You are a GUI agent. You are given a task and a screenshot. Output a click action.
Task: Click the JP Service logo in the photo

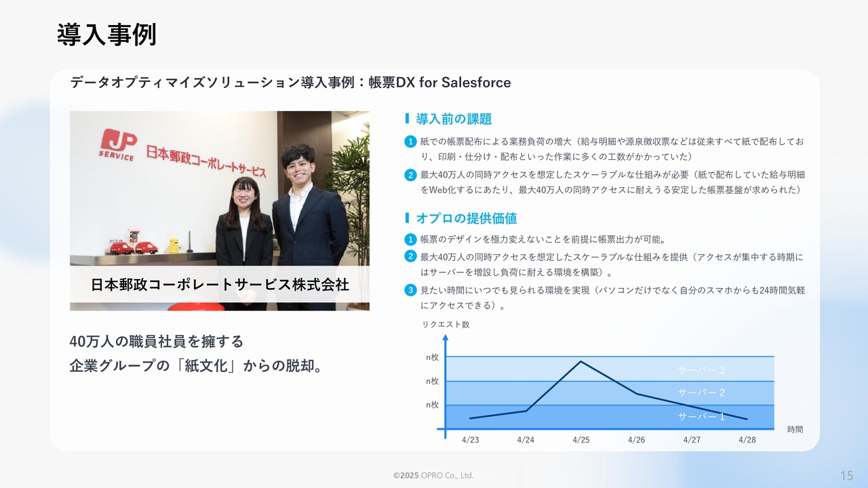[x=119, y=144]
